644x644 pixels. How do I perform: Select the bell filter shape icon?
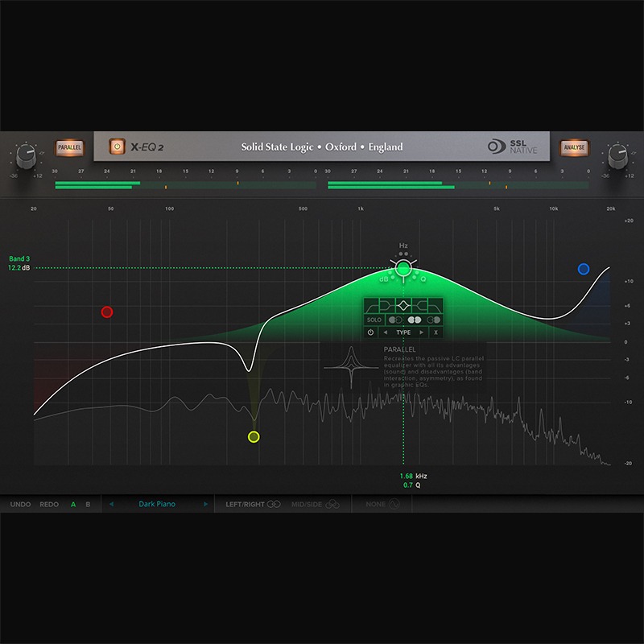[403, 306]
